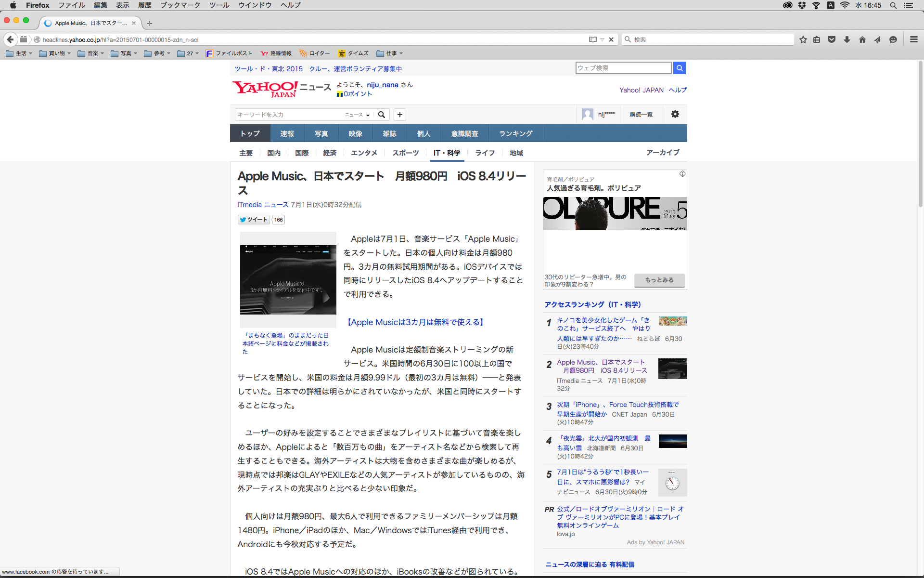Open the 生活 bookmarks folder dropdown
This screenshot has width=924, height=578.
pos(19,53)
